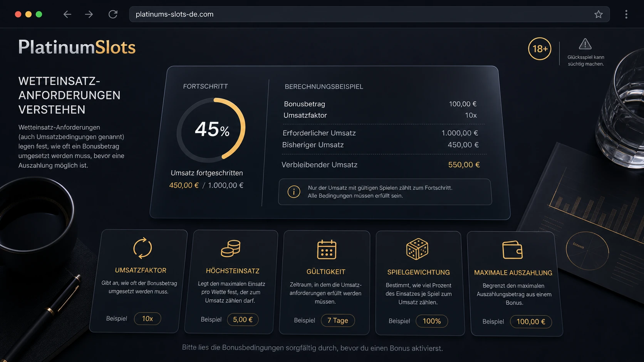Click the address bar showing platinums-slots-de.com
Image resolution: width=644 pixels, height=362 pixels.
[369, 14]
